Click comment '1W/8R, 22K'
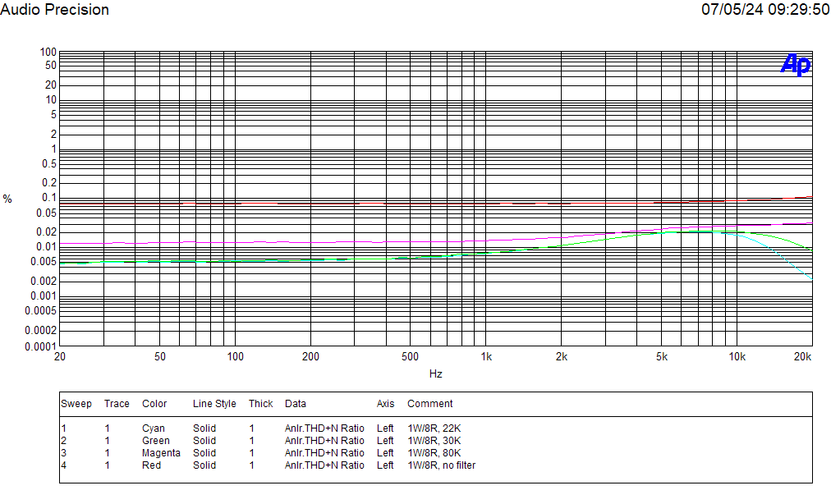Image resolution: width=831 pixels, height=504 pixels. pos(434,428)
